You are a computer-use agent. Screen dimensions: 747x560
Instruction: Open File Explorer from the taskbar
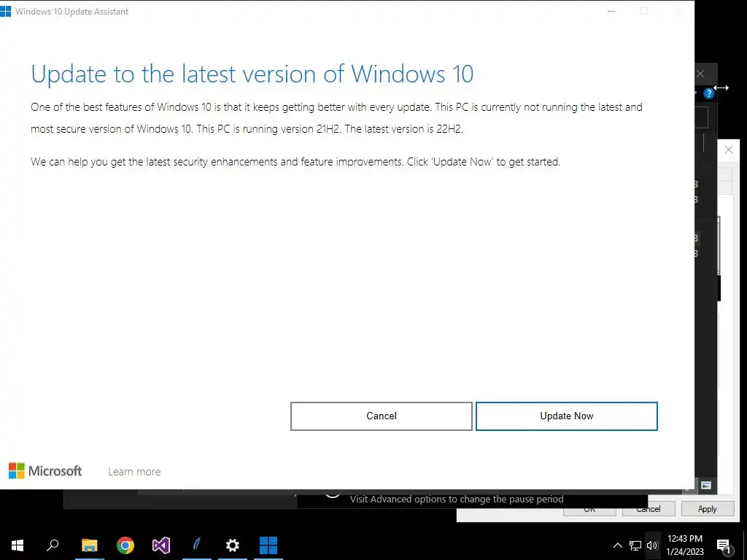[89, 545]
